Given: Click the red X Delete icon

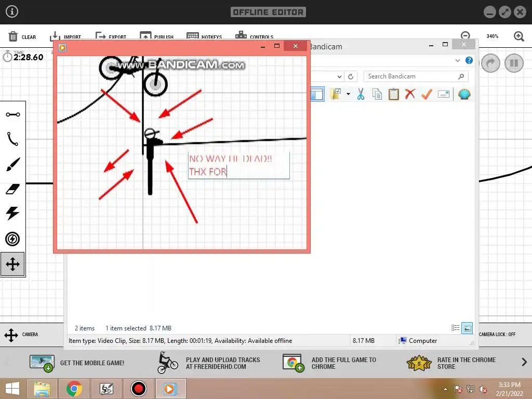Looking at the screenshot, I should click(x=410, y=94).
